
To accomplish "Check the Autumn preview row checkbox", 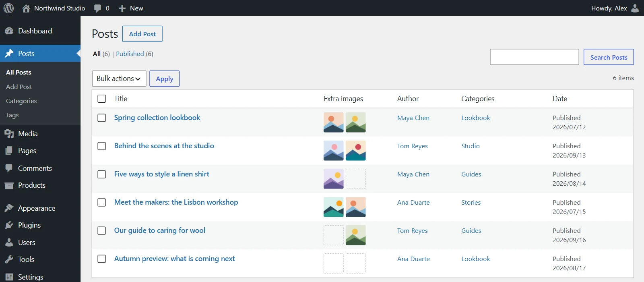I will pyautogui.click(x=102, y=259).
